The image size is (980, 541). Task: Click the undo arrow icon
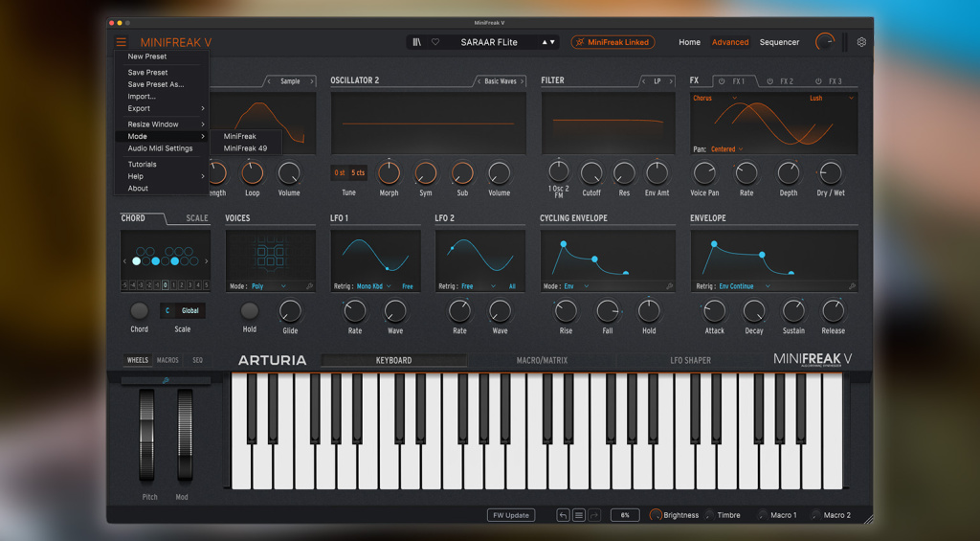(563, 515)
